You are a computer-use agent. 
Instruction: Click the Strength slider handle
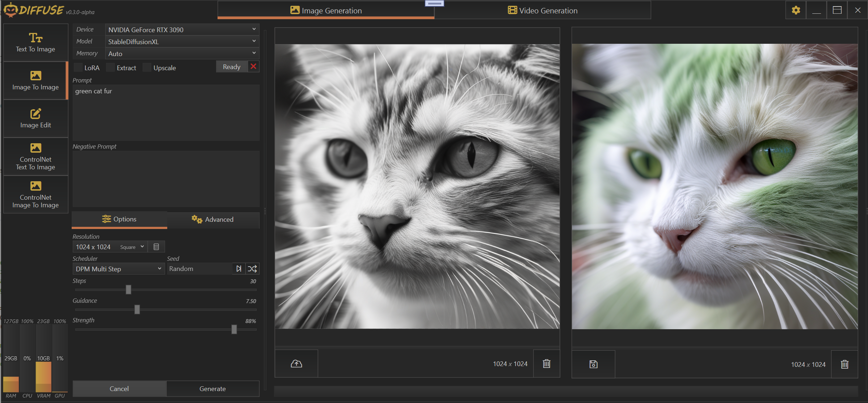(234, 329)
